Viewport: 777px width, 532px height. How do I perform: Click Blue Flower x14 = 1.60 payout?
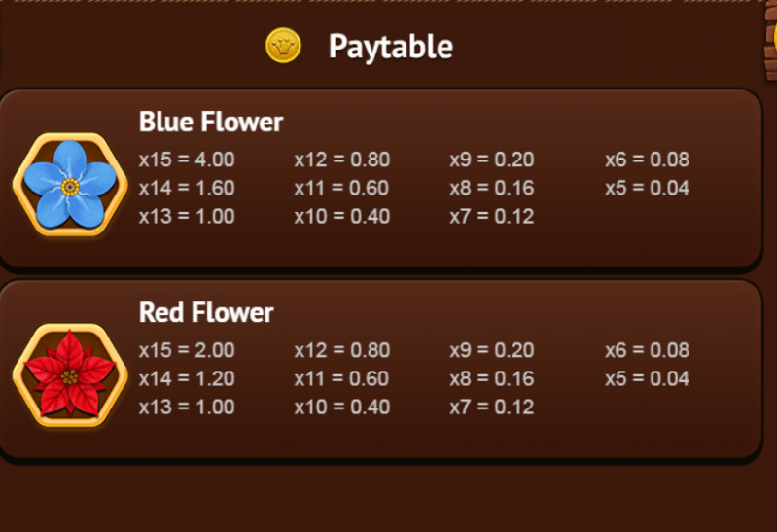(187, 188)
